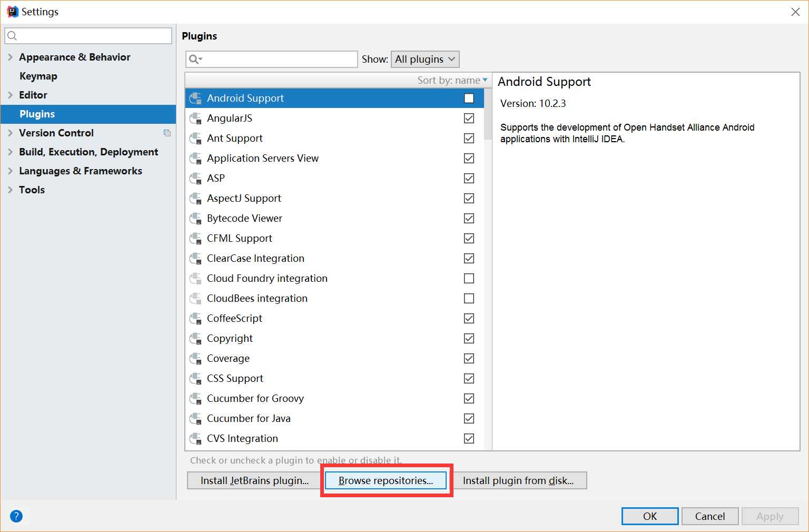Expand the Appearance & Behavior section

coord(10,57)
